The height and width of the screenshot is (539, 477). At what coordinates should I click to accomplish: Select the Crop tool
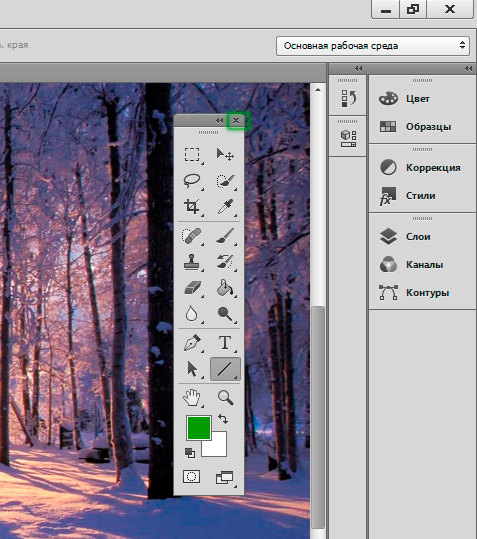192,207
